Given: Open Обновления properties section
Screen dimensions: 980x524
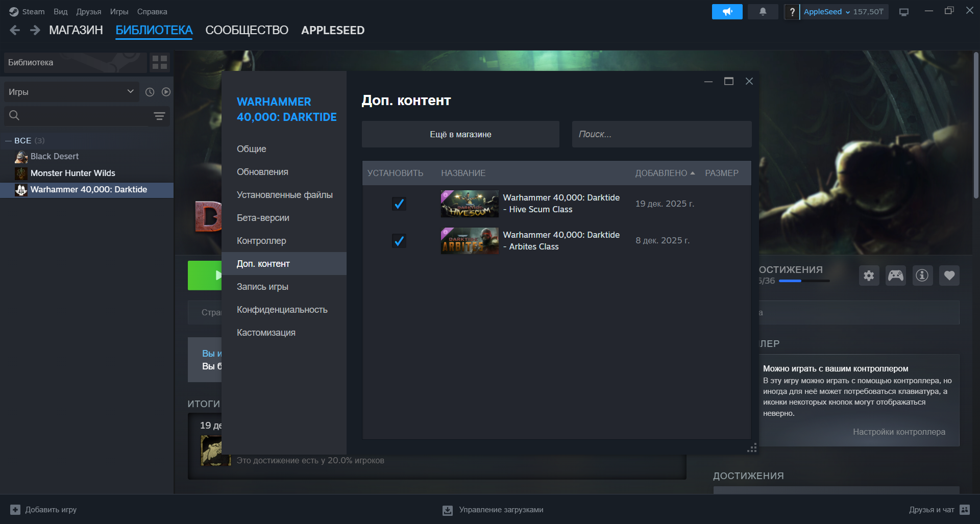Looking at the screenshot, I should click(284, 172).
